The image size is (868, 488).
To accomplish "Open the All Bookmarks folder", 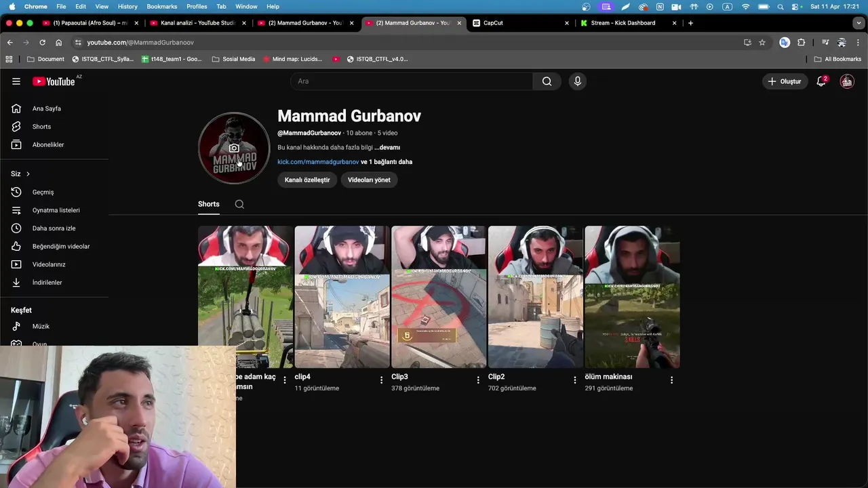I will [x=837, y=59].
